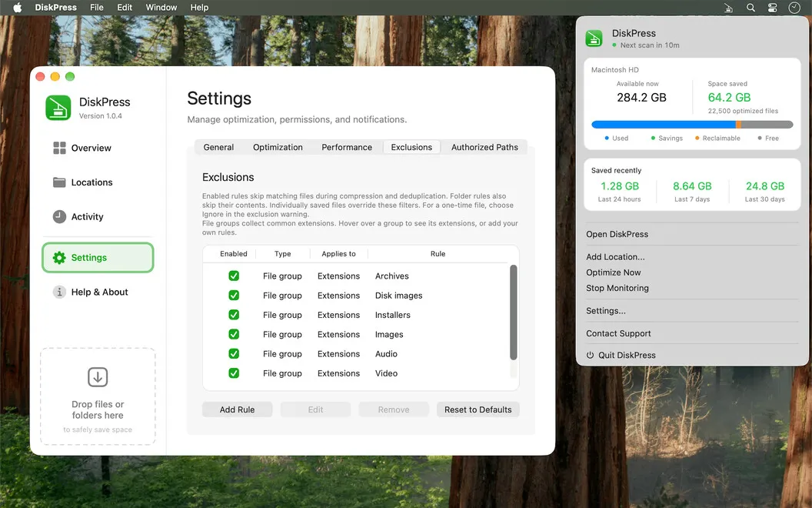Click the orange Reclaimable segment of usage bar

click(738, 125)
